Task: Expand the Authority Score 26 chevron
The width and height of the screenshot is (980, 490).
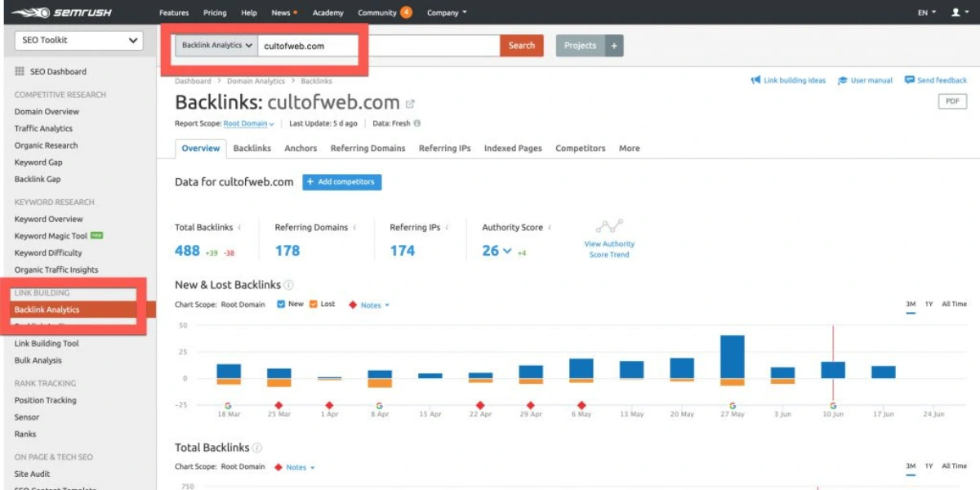Action: tap(507, 251)
